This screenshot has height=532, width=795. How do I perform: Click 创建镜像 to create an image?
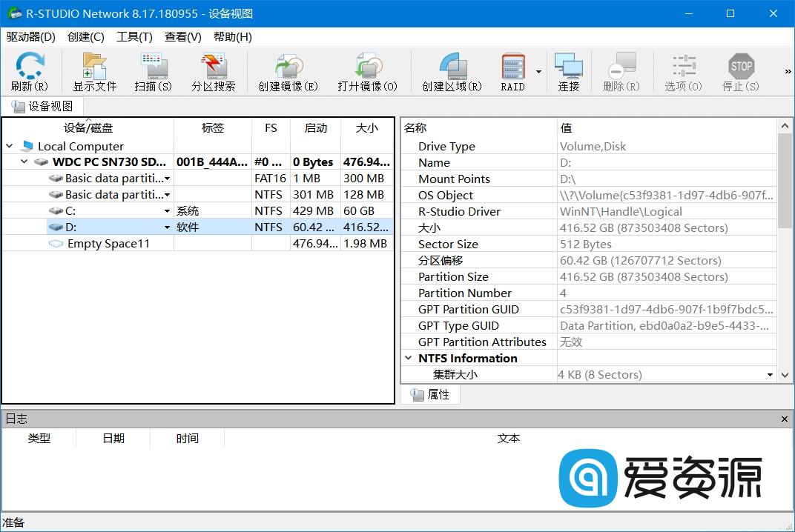pyautogui.click(x=288, y=72)
